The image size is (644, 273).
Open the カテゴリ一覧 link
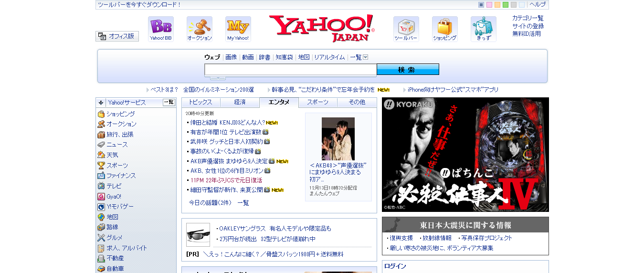coord(528,18)
